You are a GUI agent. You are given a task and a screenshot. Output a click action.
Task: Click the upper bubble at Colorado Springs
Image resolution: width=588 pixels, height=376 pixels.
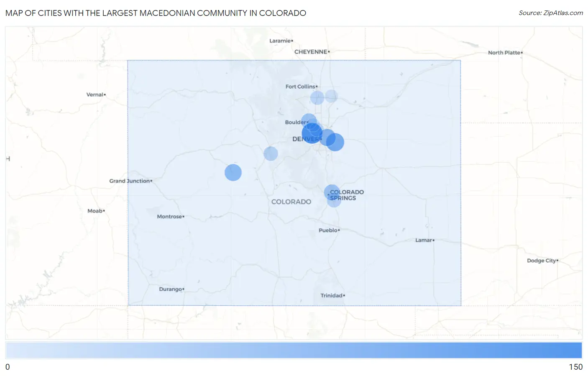(332, 192)
